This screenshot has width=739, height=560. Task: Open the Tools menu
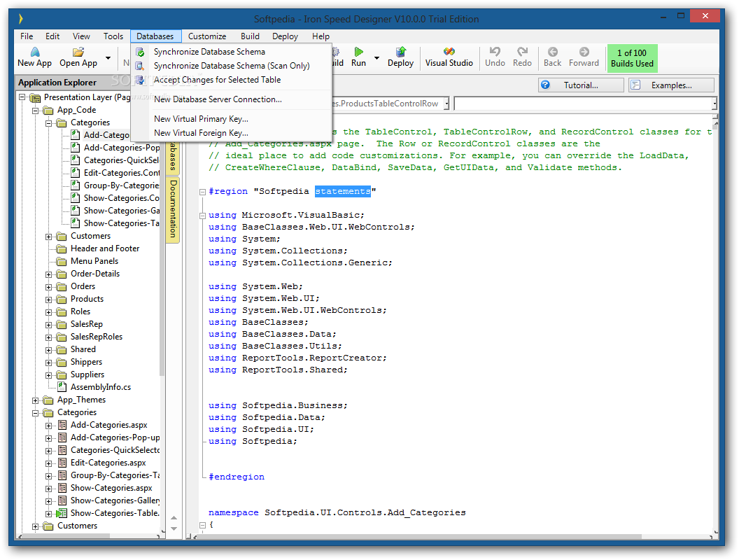pyautogui.click(x=113, y=36)
